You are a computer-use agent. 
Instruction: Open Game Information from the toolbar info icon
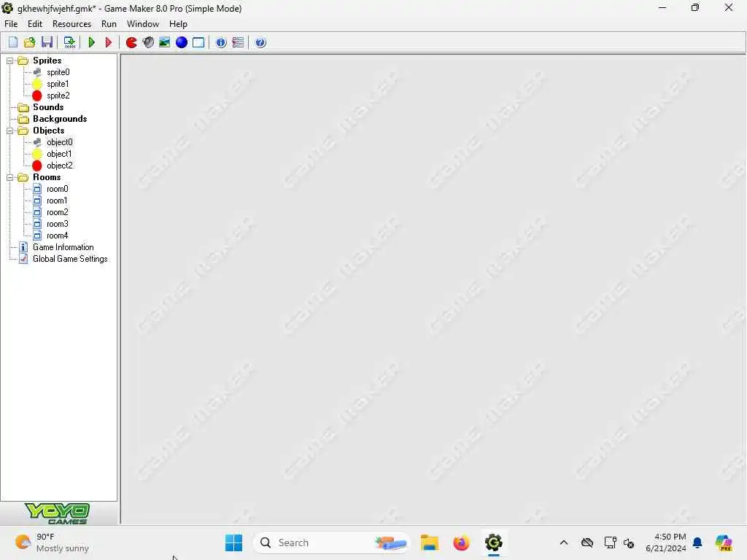(221, 42)
